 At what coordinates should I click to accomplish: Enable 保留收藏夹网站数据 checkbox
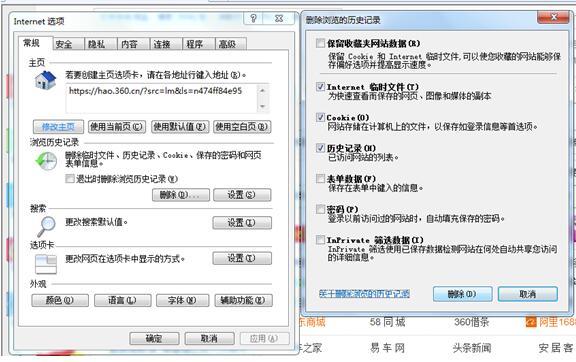[x=320, y=43]
